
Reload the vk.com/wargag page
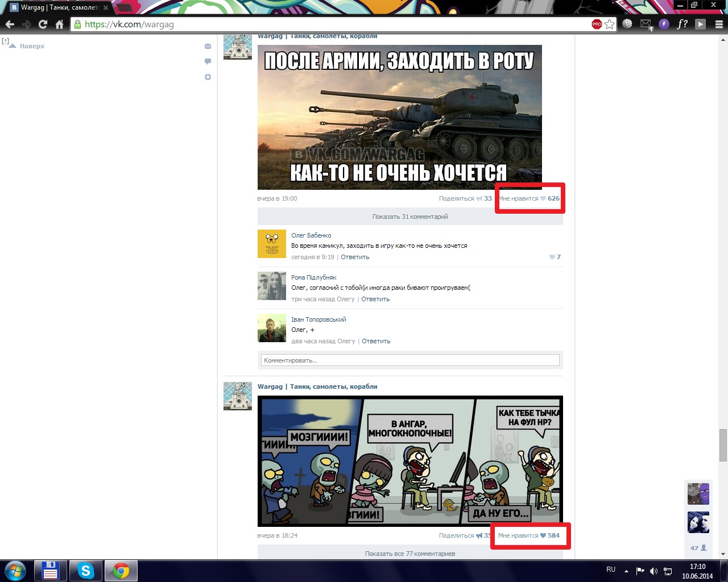[x=43, y=24]
